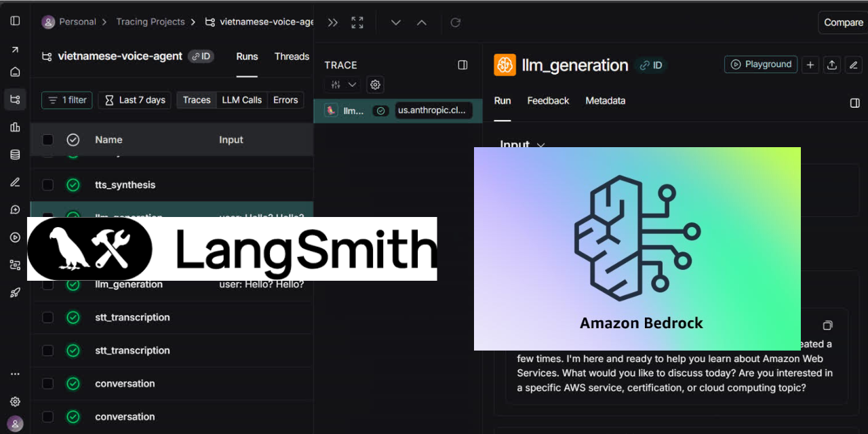The width and height of the screenshot is (868, 434).
Task: Click the us.anthropic.cl... model tag
Action: click(433, 111)
